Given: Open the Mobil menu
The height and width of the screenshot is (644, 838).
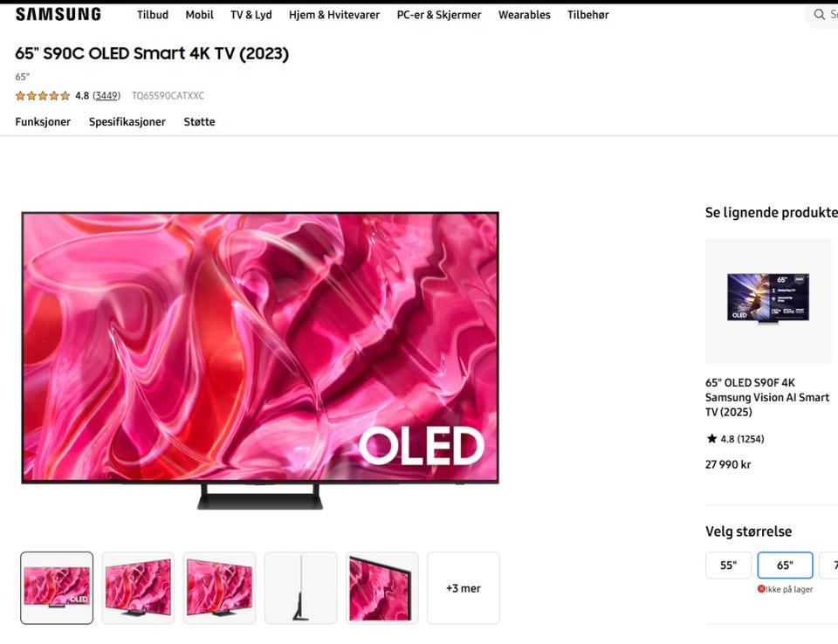Looking at the screenshot, I should pyautogui.click(x=199, y=15).
